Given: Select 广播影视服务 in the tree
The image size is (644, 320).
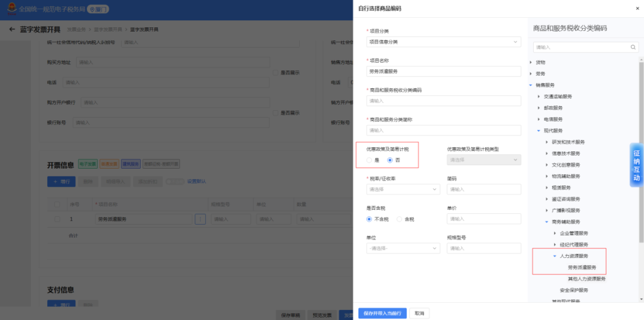Looking at the screenshot, I should click(x=566, y=210).
